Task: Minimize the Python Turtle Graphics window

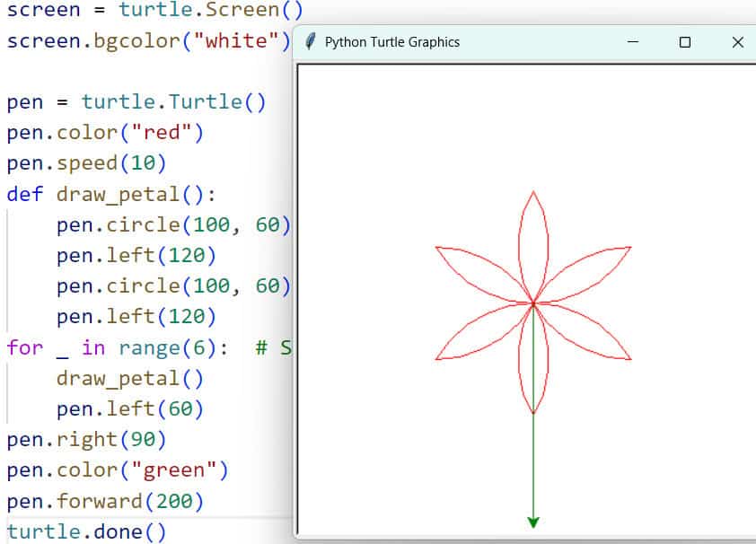Action: point(633,42)
